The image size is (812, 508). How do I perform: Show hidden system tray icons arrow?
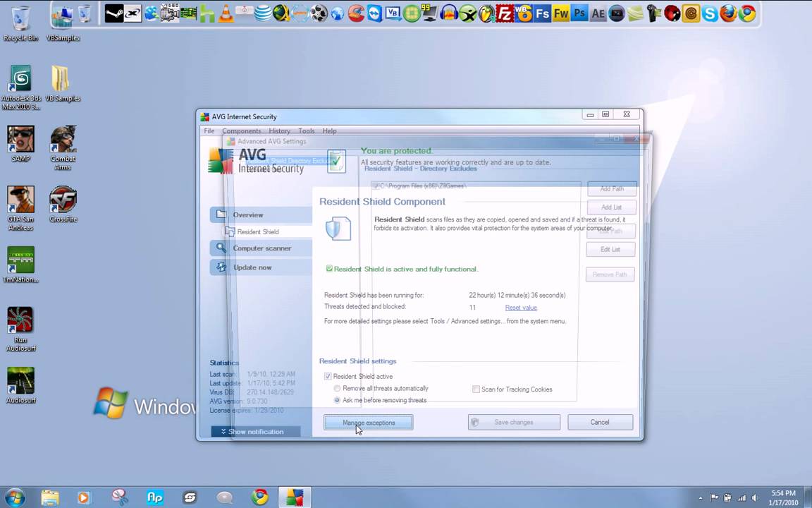click(701, 497)
